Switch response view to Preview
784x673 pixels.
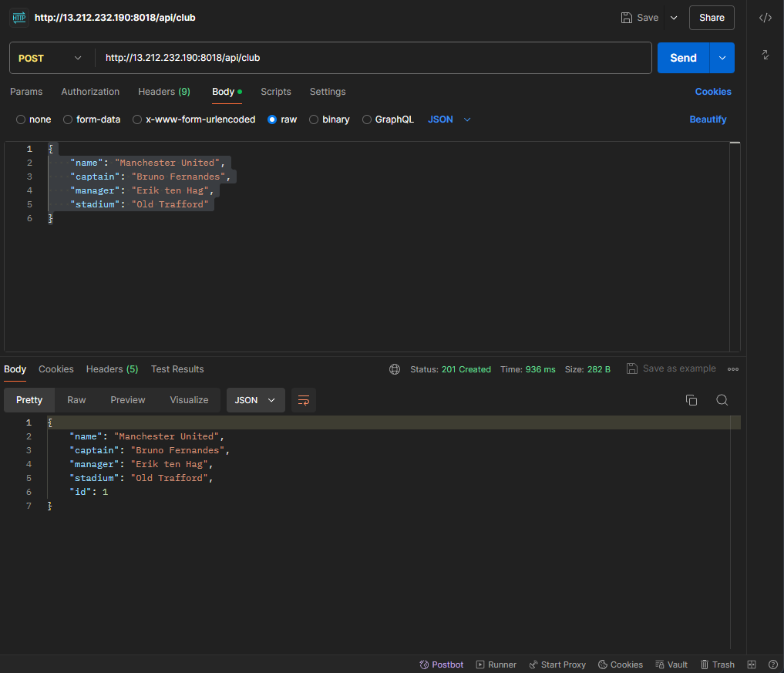click(x=127, y=400)
